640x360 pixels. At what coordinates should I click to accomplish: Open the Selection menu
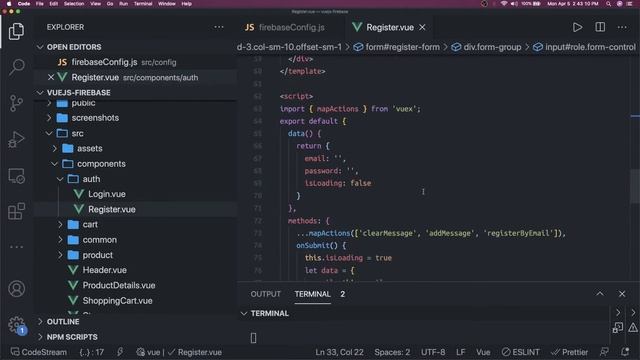click(x=74, y=4)
